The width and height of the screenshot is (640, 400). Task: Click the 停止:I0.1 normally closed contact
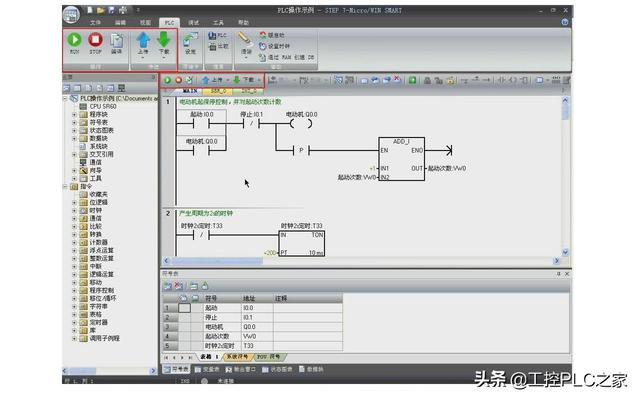point(251,123)
